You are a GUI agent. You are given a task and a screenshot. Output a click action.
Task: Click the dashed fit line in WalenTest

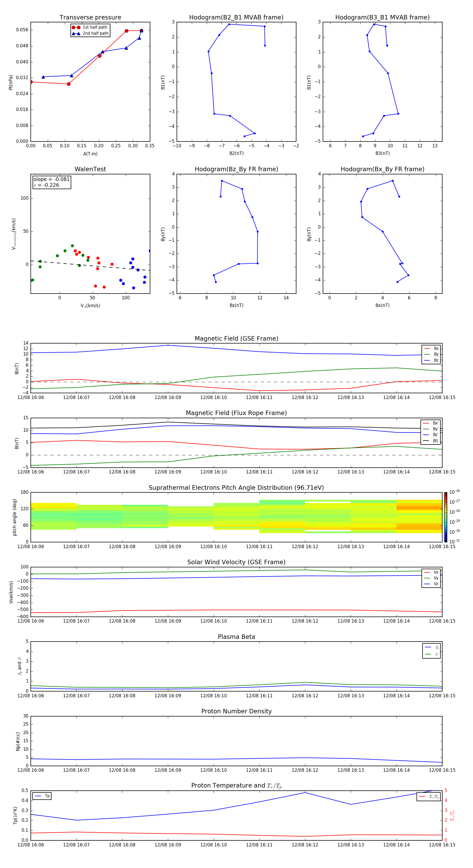click(90, 265)
